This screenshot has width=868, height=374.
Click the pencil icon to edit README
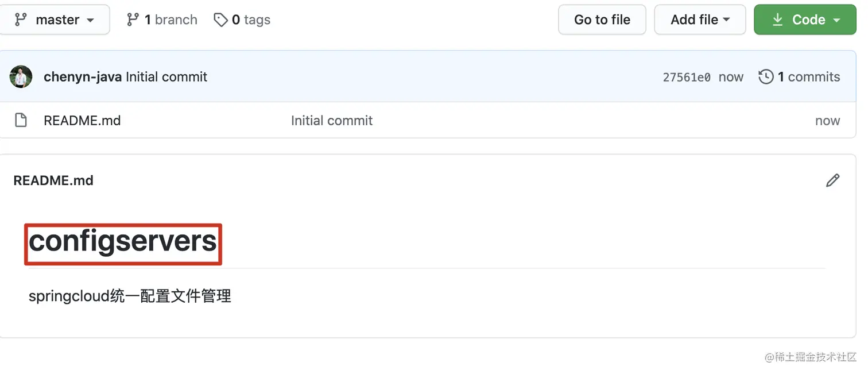[x=832, y=180]
